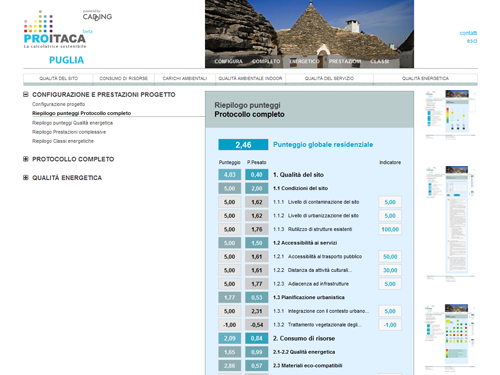The width and height of the screenshot is (500, 375).
Task: Open third page thumbnail with colored grid
Action: (x=450, y=336)
